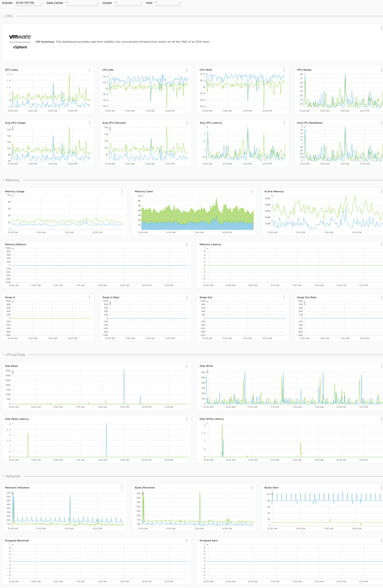The width and height of the screenshot is (383, 588).
Task: Open Dropped Received panel three-dot menu
Action: [x=187, y=541]
